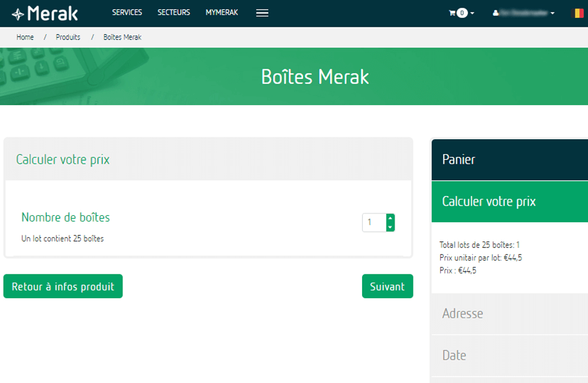The height and width of the screenshot is (383, 588).
Task: Click the user account icon
Action: [x=495, y=13]
